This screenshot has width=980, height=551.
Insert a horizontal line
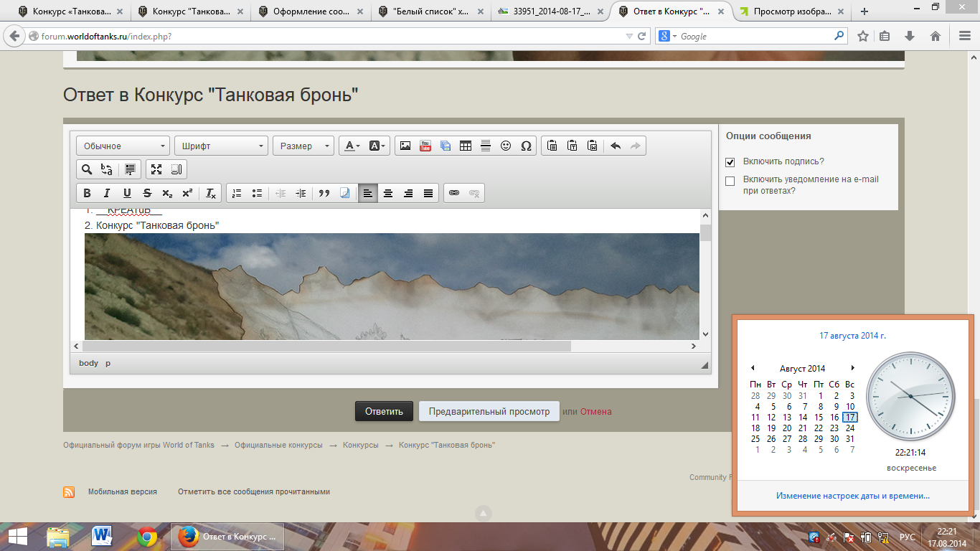tap(486, 146)
